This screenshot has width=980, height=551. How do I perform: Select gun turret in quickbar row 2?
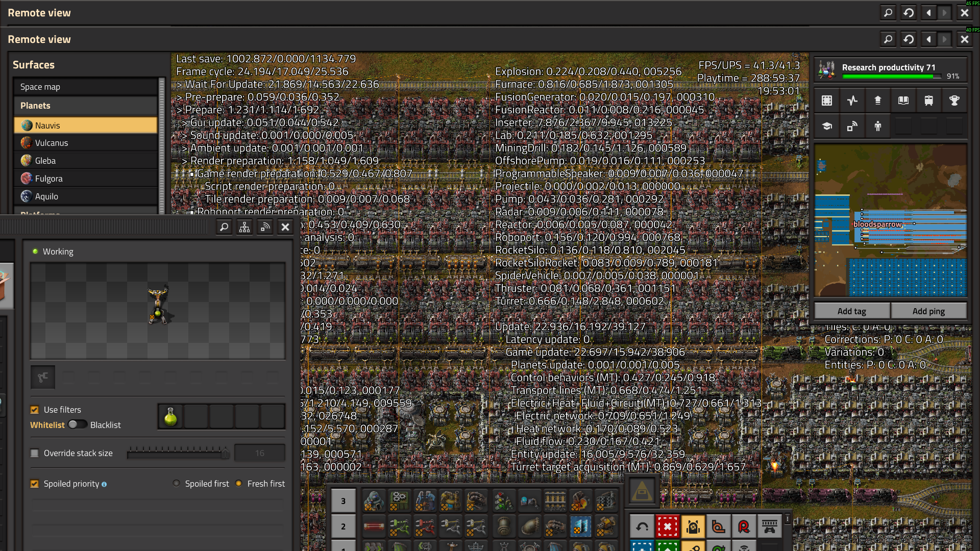(x=606, y=527)
